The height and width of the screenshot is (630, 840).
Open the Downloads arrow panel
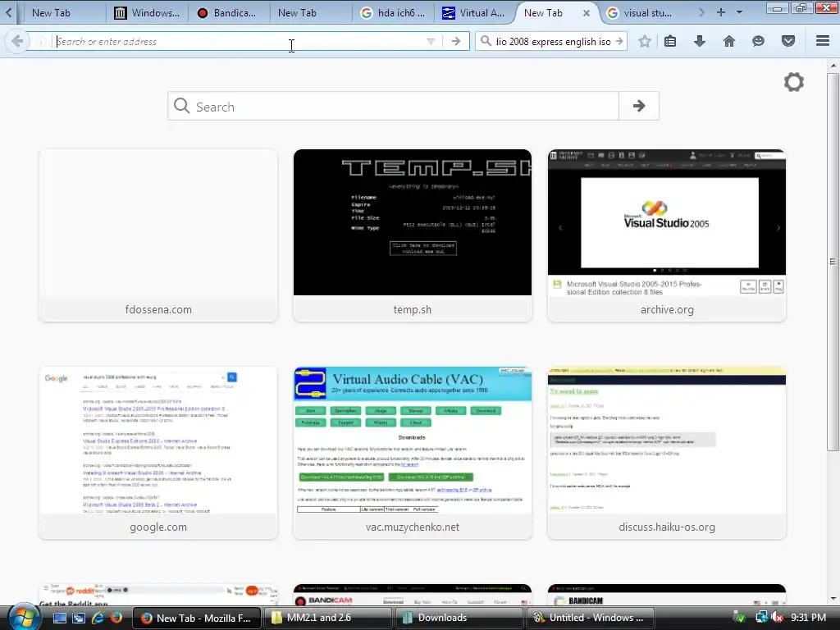coord(700,41)
